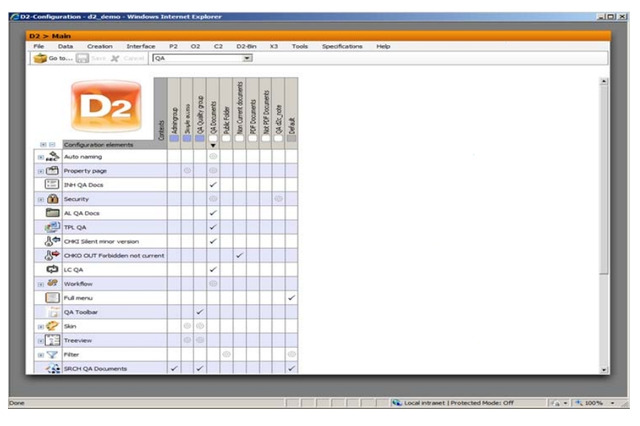Toggle INH QA Docs for QA Documents
This screenshot has height=426, width=640.
coord(213,184)
